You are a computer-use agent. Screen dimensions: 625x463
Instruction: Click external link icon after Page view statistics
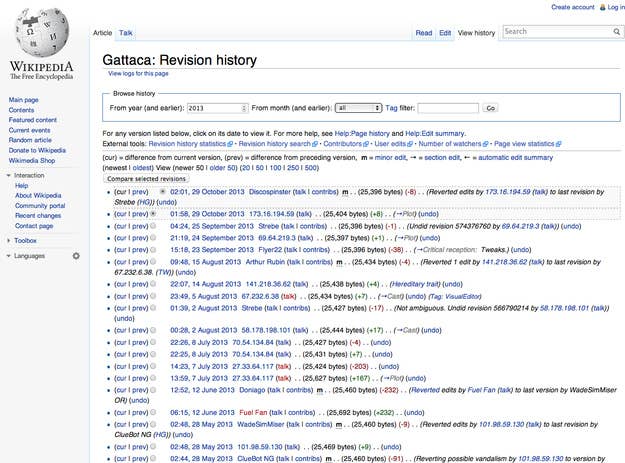click(x=558, y=144)
